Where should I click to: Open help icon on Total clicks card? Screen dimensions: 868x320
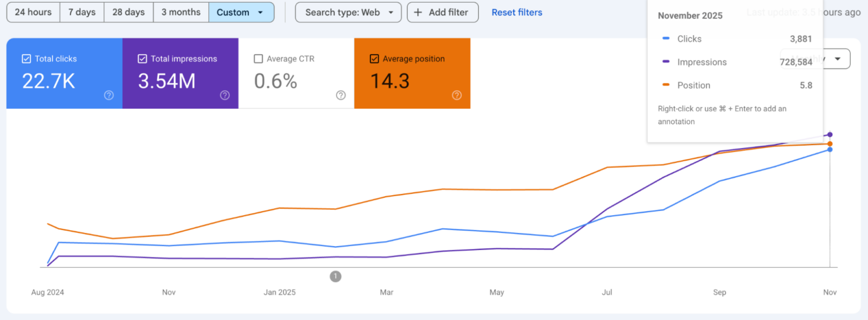109,95
